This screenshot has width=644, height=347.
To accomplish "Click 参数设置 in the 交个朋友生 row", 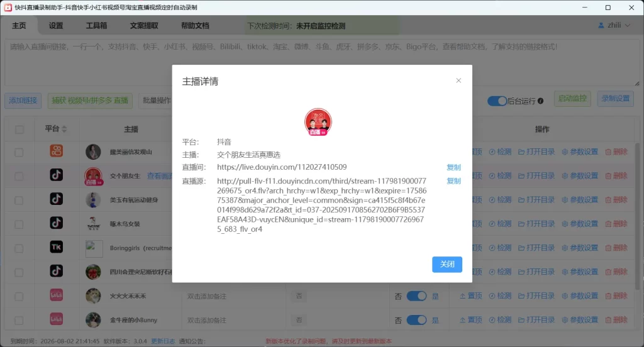I will [580, 176].
